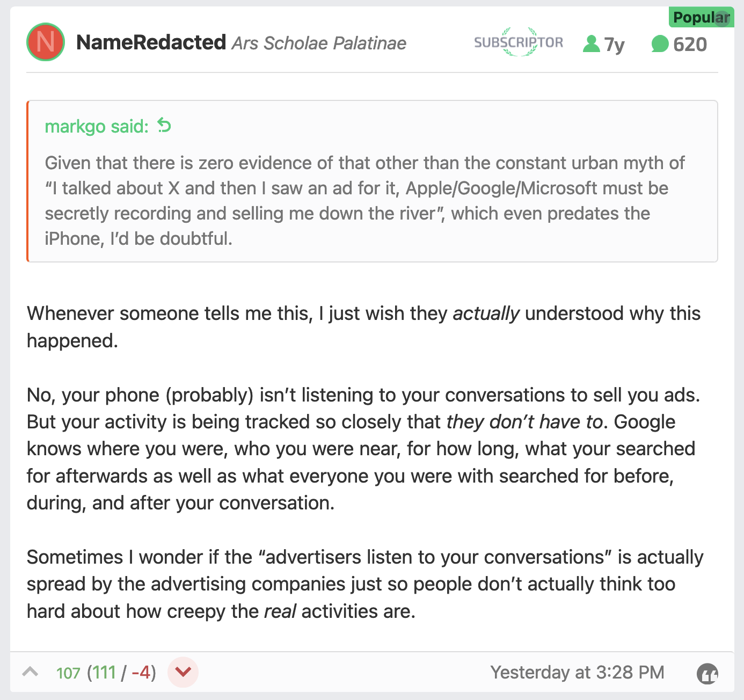
Task: Upvote the post with the up chevron
Action: [x=31, y=672]
